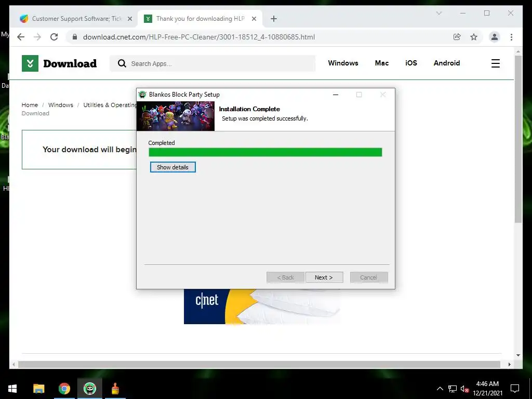Bookmark this page with the star icon
Image resolution: width=532 pixels, height=399 pixels.
pos(474,37)
